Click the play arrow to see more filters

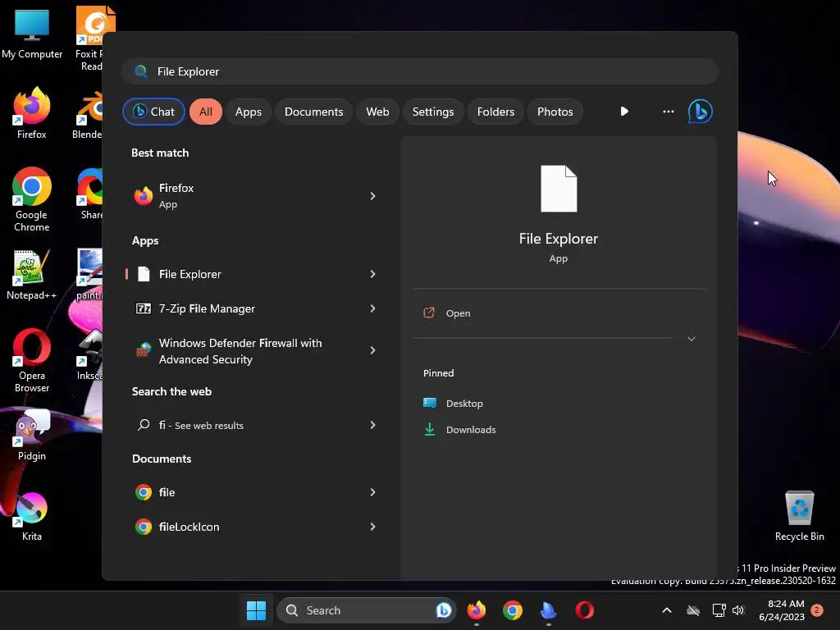tap(624, 112)
